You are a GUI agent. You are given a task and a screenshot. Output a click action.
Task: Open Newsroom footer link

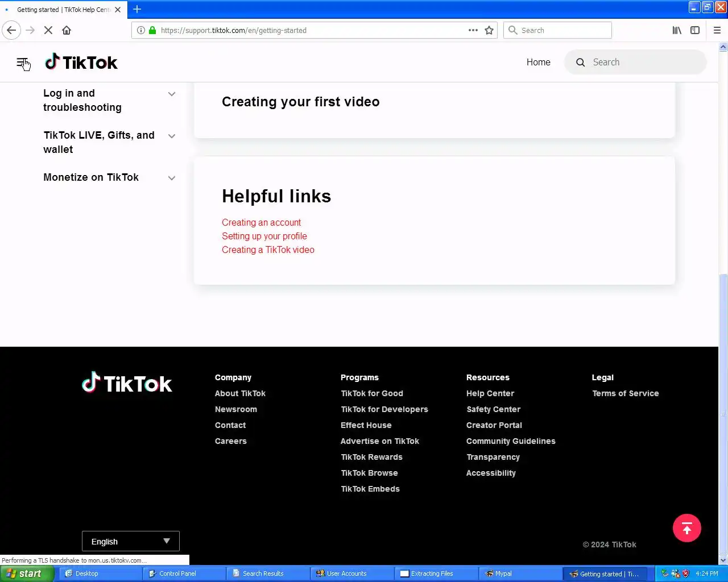coord(236,409)
